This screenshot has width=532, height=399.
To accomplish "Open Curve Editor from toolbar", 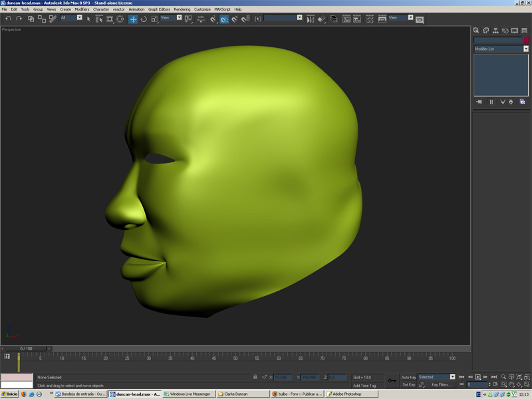I will click(346, 19).
